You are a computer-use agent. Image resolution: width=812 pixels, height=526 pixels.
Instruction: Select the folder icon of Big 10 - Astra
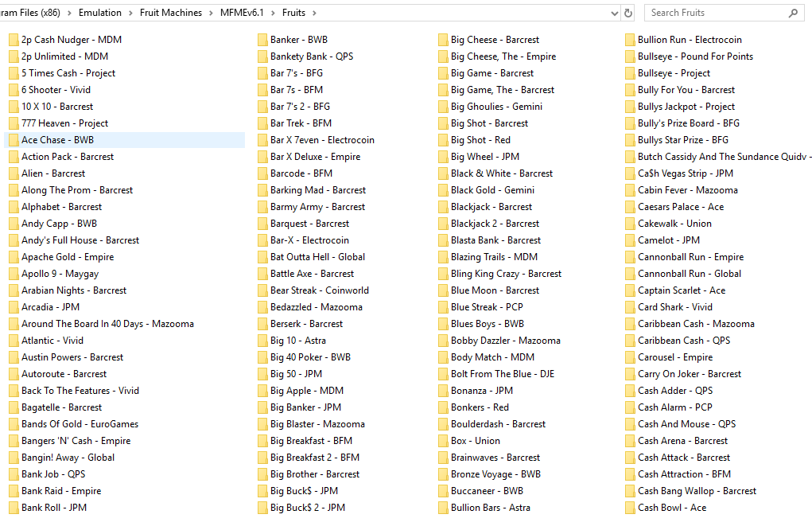pos(262,341)
